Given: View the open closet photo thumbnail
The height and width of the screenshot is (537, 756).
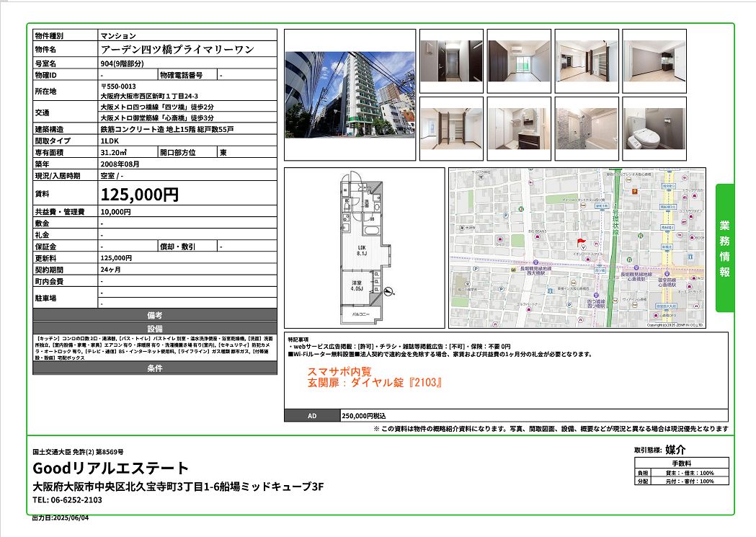Looking at the screenshot, I should 451,128.
